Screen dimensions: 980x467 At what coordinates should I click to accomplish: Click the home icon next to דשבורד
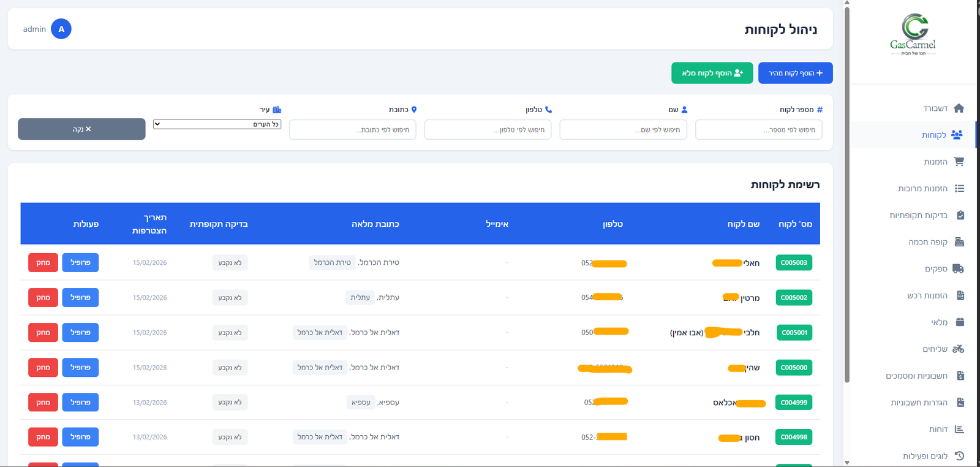959,108
